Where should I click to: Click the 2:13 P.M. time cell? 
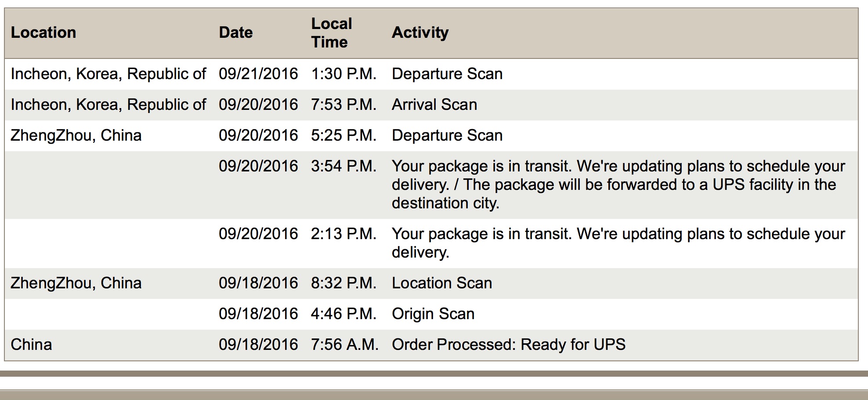(x=344, y=234)
